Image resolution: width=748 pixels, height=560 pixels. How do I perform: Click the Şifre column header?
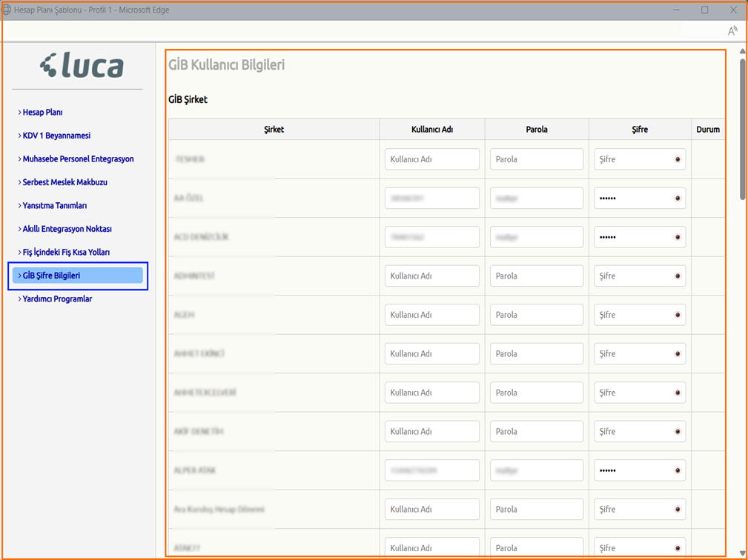pyautogui.click(x=640, y=130)
